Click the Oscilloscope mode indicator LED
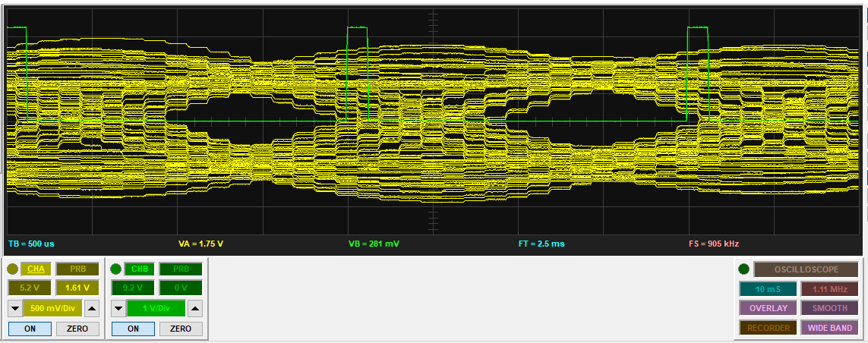Screen dimensions: 868x343 point(743,269)
